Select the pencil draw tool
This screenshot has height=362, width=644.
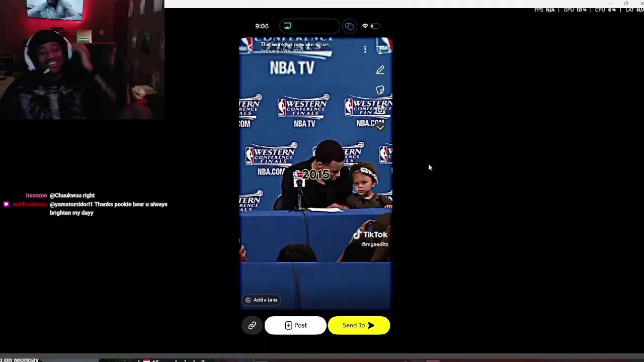[x=380, y=70]
